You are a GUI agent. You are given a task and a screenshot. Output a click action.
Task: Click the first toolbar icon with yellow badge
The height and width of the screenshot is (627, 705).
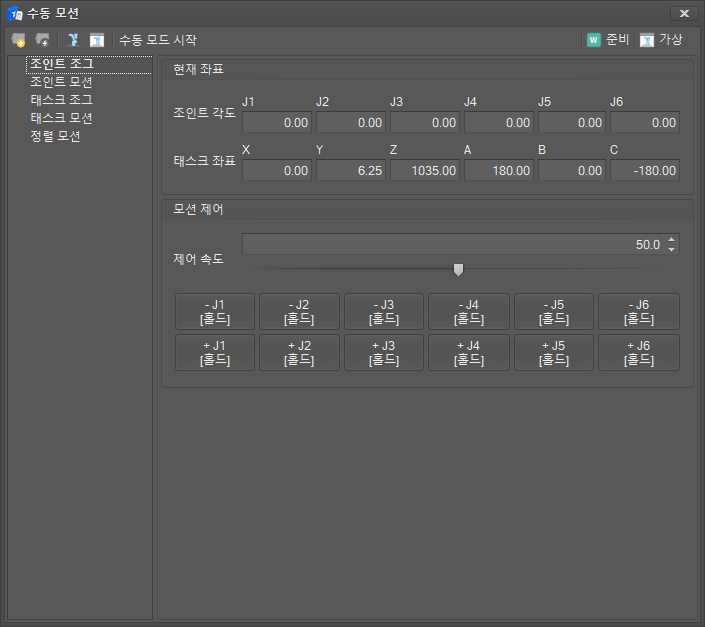18,40
